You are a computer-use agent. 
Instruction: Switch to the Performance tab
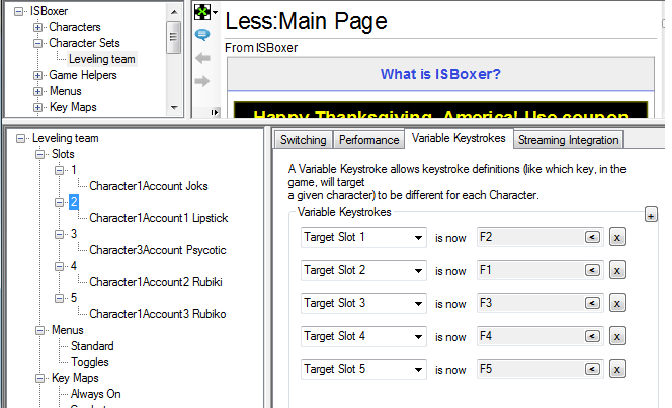[x=369, y=140]
